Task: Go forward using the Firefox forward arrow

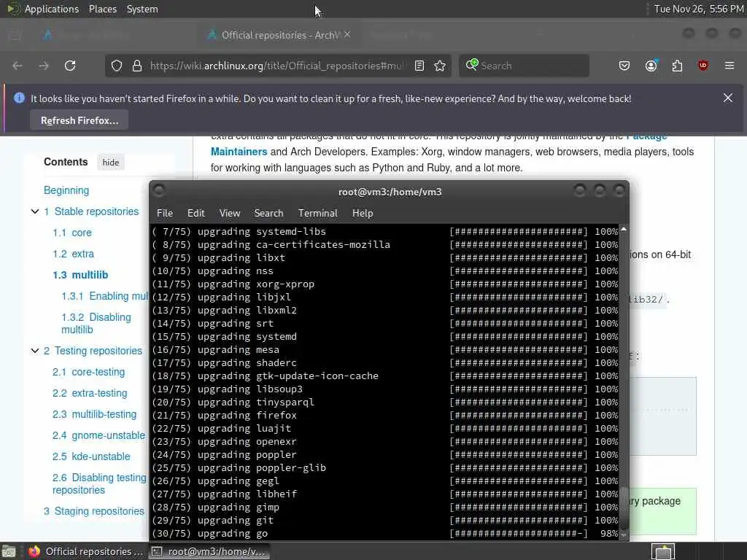Action: [44, 66]
